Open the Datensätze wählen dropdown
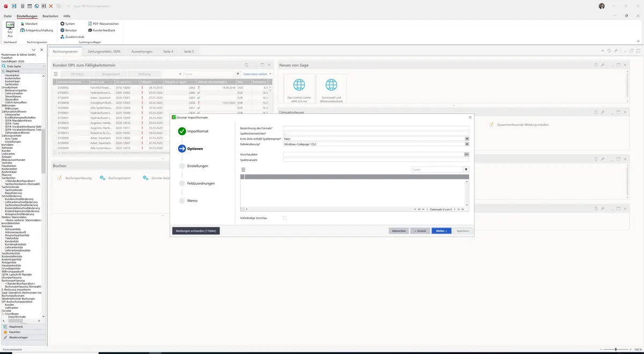 (258, 74)
